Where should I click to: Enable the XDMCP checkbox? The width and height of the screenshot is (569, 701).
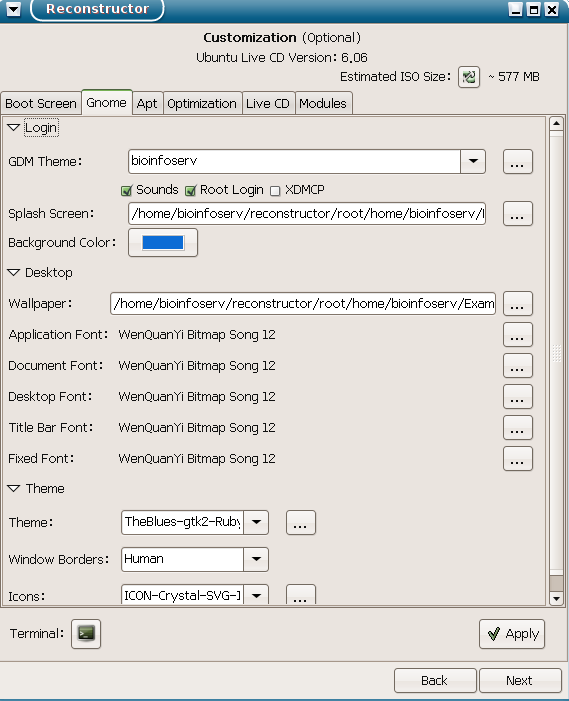pyautogui.click(x=275, y=191)
